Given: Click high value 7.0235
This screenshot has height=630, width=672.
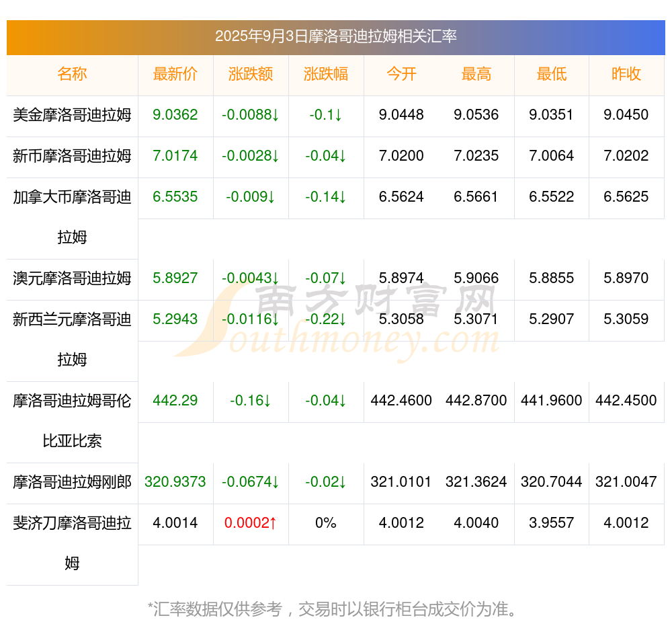Looking at the screenshot, I should coord(476,156).
